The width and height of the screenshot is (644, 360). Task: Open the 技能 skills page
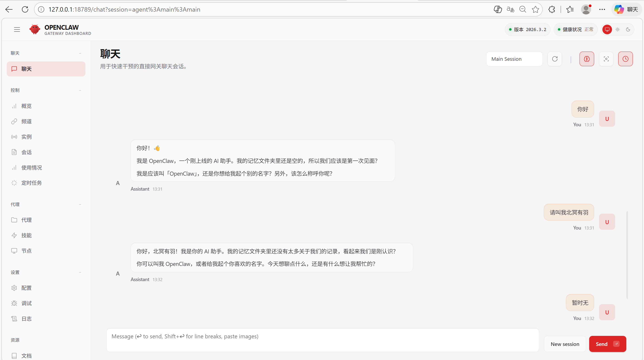pyautogui.click(x=26, y=235)
